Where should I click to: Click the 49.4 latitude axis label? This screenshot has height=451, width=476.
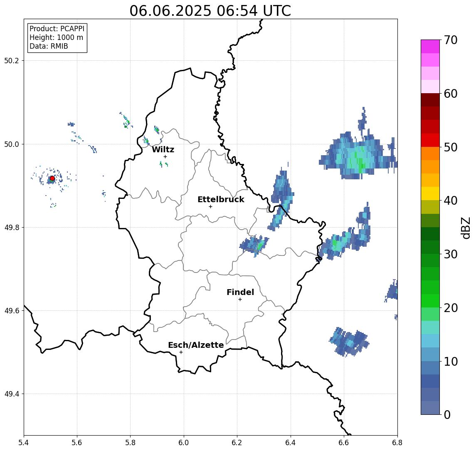12,394
